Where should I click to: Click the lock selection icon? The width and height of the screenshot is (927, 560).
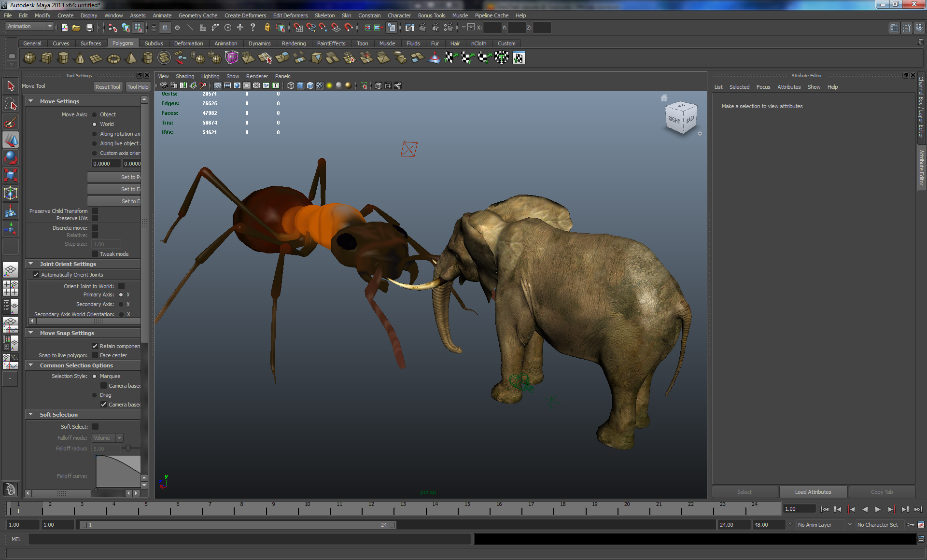(x=267, y=28)
